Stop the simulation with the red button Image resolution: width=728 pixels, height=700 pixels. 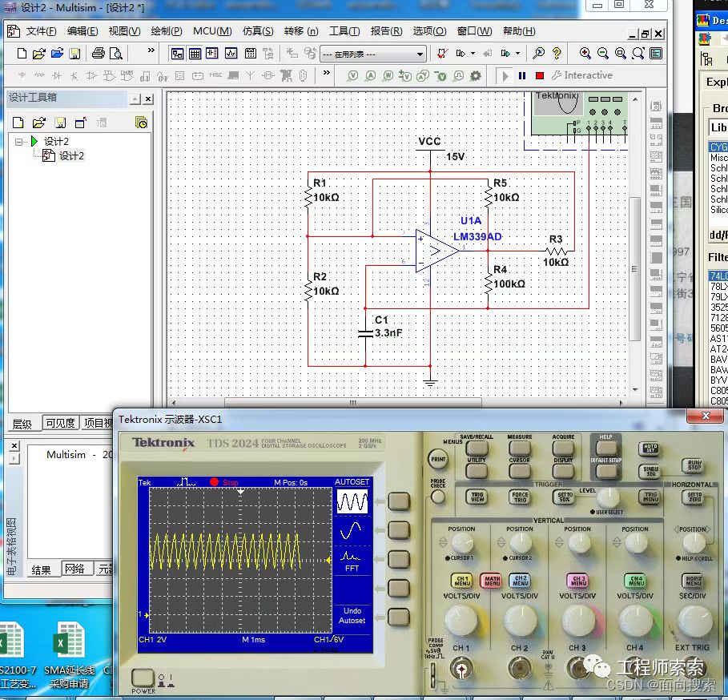tap(540, 75)
